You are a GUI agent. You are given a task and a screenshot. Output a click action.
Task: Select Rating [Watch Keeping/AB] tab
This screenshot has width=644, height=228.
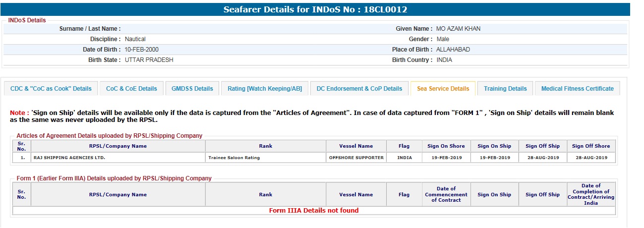coord(265,89)
